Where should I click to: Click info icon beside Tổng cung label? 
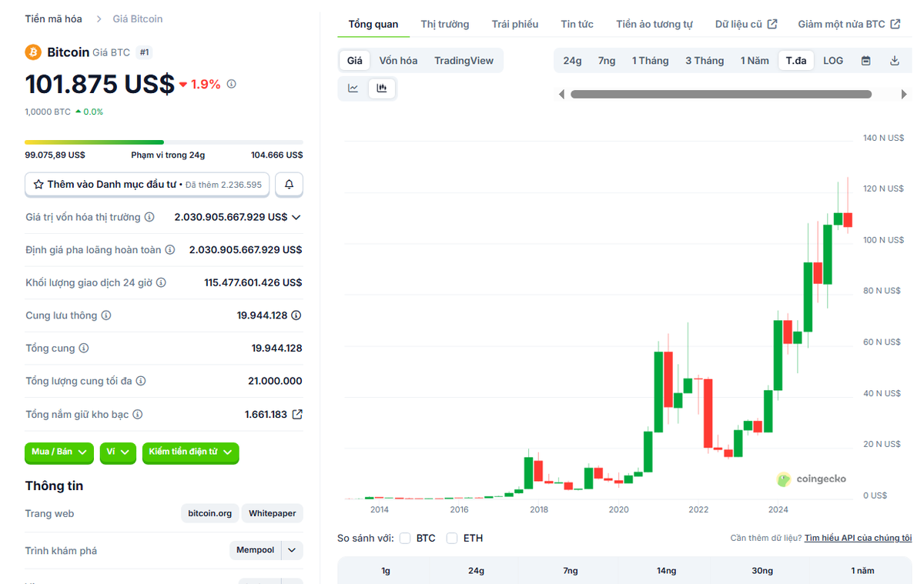(x=84, y=348)
